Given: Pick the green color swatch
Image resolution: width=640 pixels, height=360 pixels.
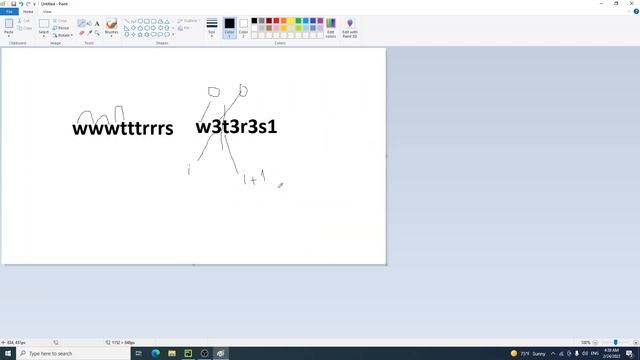Looking at the screenshot, I should (x=298, y=21).
